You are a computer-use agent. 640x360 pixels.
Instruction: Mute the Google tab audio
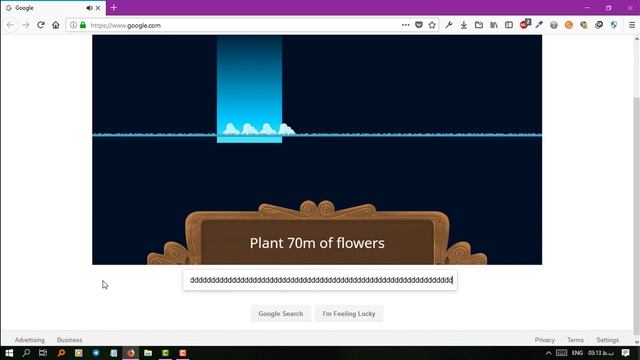[x=89, y=8]
